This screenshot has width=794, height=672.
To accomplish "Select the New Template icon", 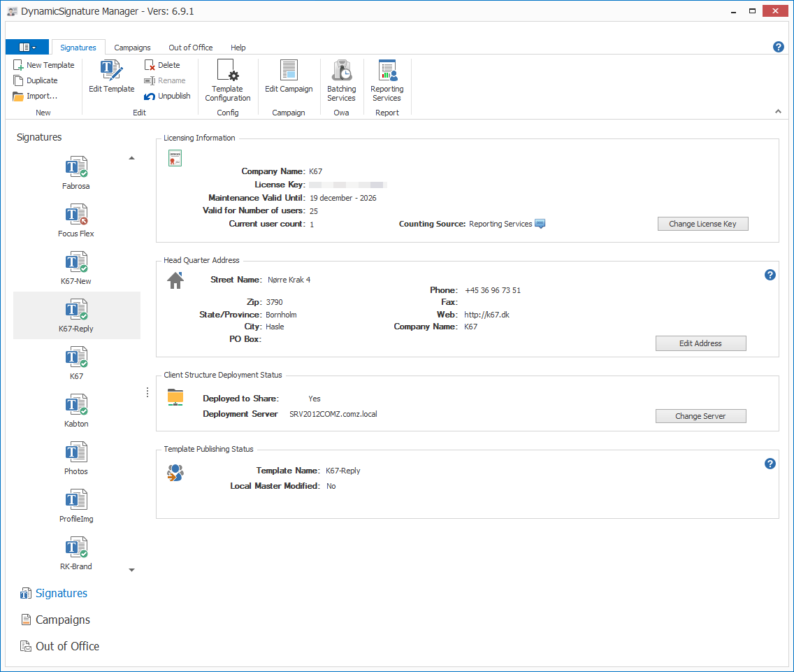I will (45, 64).
